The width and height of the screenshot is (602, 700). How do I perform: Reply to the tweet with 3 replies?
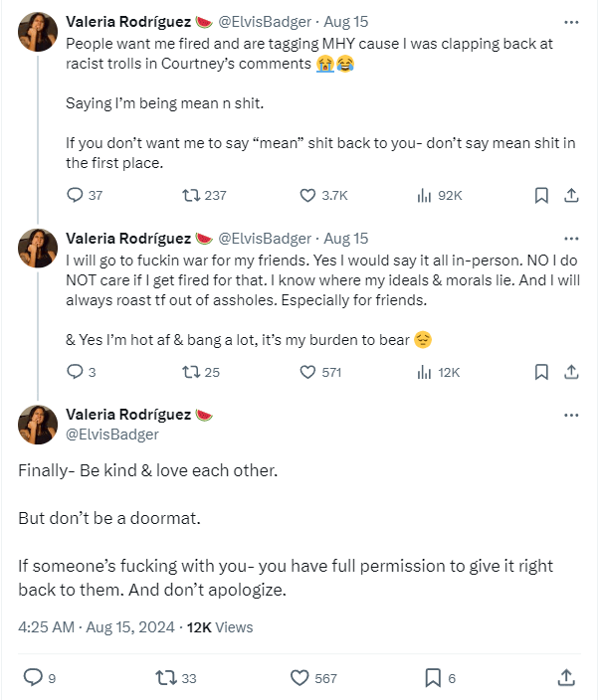point(75,372)
